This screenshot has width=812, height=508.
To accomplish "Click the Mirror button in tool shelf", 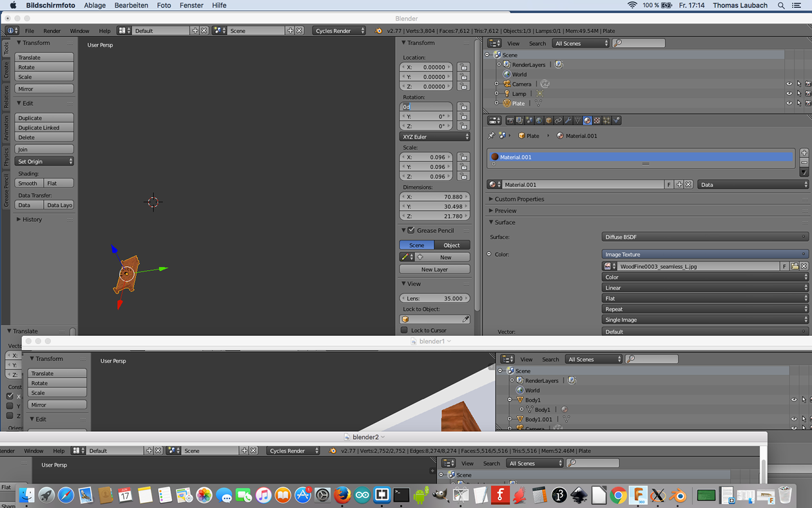I will pos(44,89).
